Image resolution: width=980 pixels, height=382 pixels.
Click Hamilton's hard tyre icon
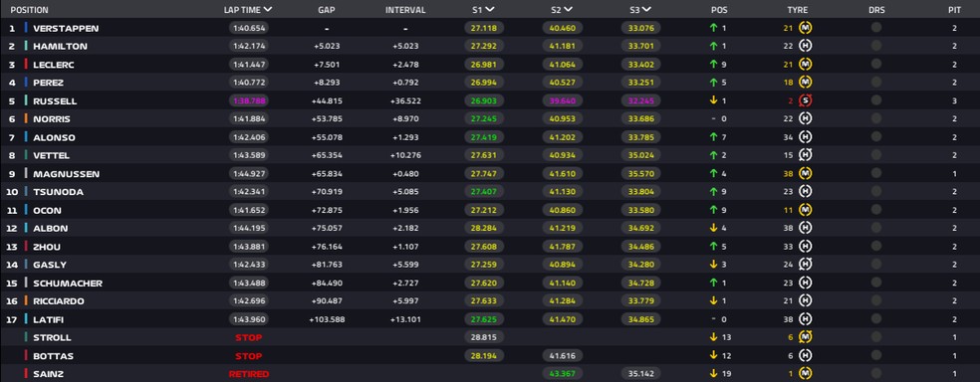coord(806,46)
